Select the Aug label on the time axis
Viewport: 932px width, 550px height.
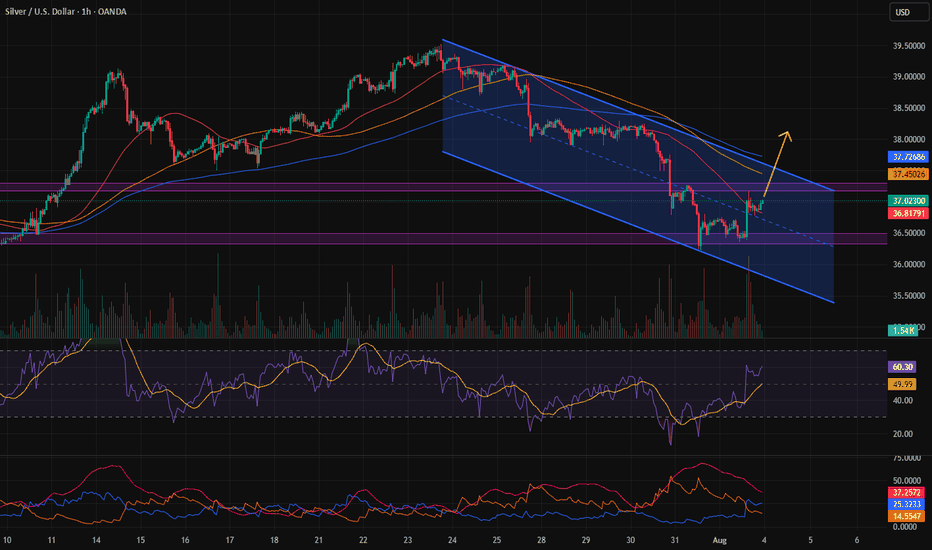coord(720,540)
